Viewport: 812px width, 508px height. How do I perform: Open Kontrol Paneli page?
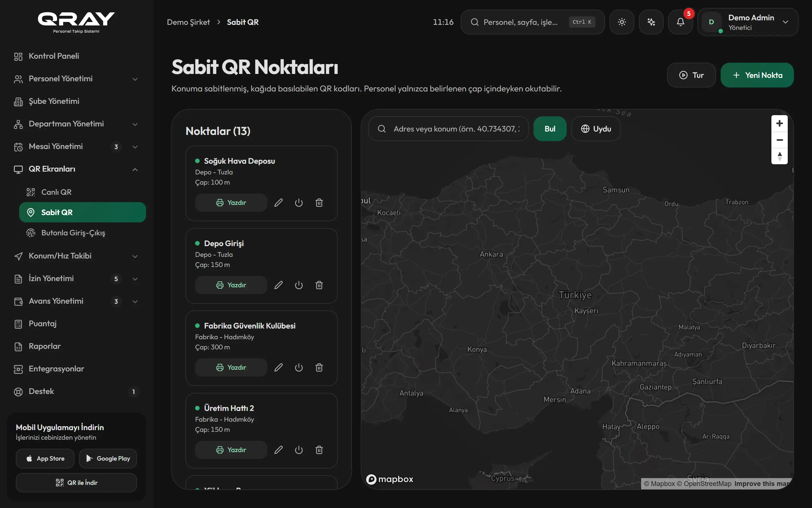click(76, 56)
